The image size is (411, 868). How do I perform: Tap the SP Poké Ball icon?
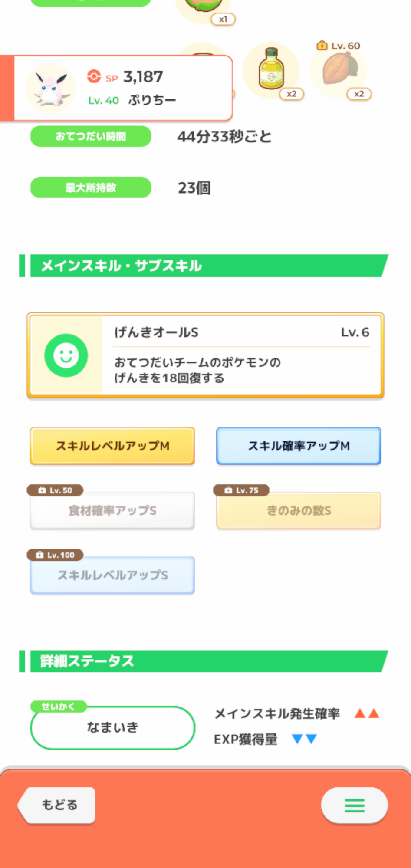[x=94, y=76]
